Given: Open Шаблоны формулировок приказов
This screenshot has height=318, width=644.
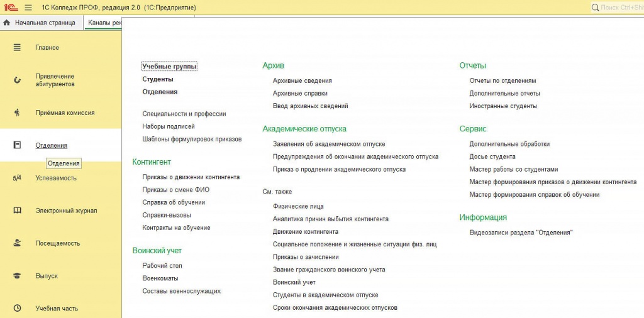Looking at the screenshot, I should click(192, 139).
